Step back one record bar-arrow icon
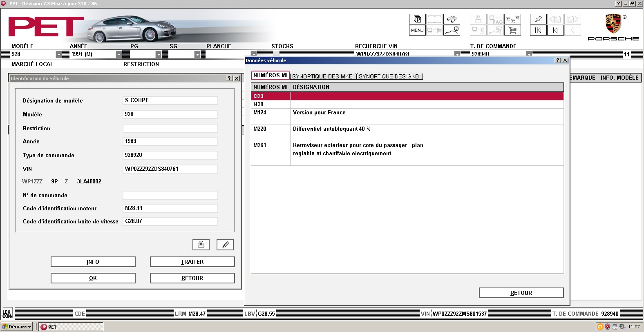 tap(555, 30)
